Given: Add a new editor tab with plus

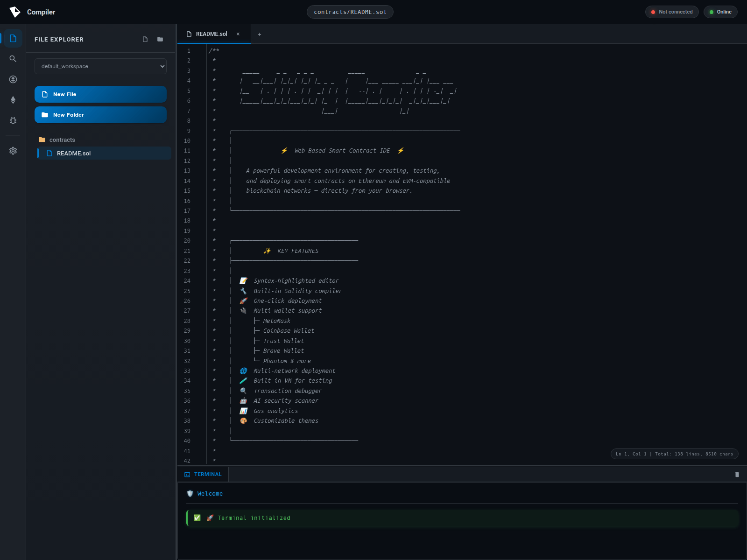Looking at the screenshot, I should 260,34.
